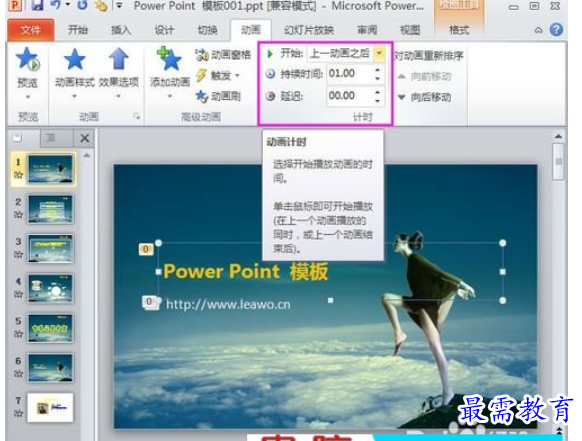This screenshot has height=441, width=582.
Task: Select slide 5 thumbnail
Action: tap(50, 328)
